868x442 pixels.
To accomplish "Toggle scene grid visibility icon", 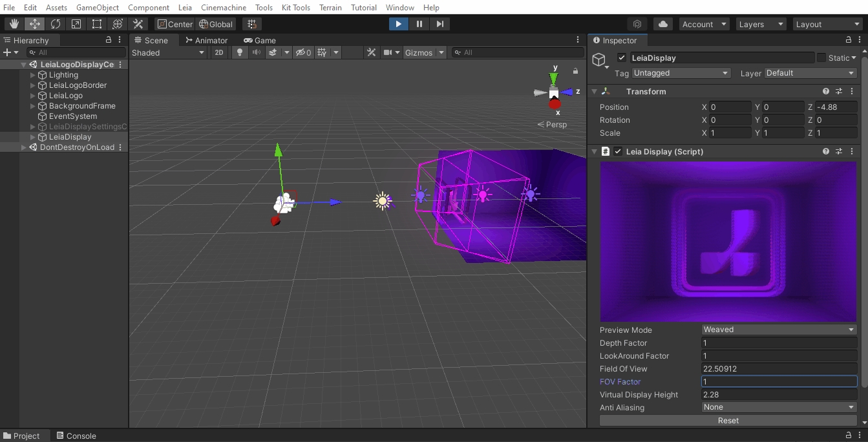I will (322, 52).
